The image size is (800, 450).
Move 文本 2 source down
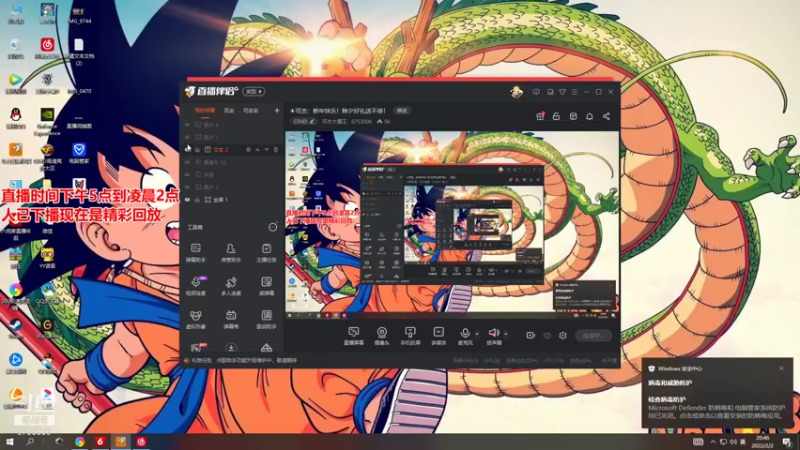266,149
